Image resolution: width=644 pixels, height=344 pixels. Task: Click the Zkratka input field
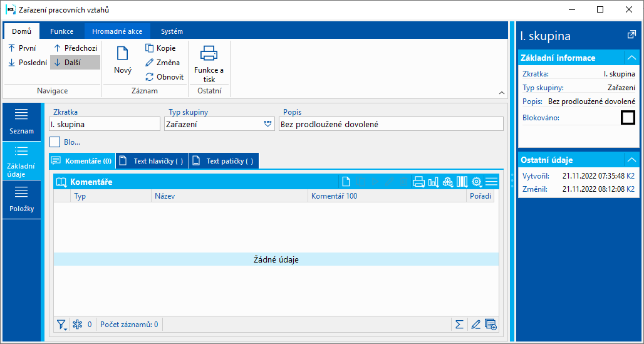coord(105,124)
